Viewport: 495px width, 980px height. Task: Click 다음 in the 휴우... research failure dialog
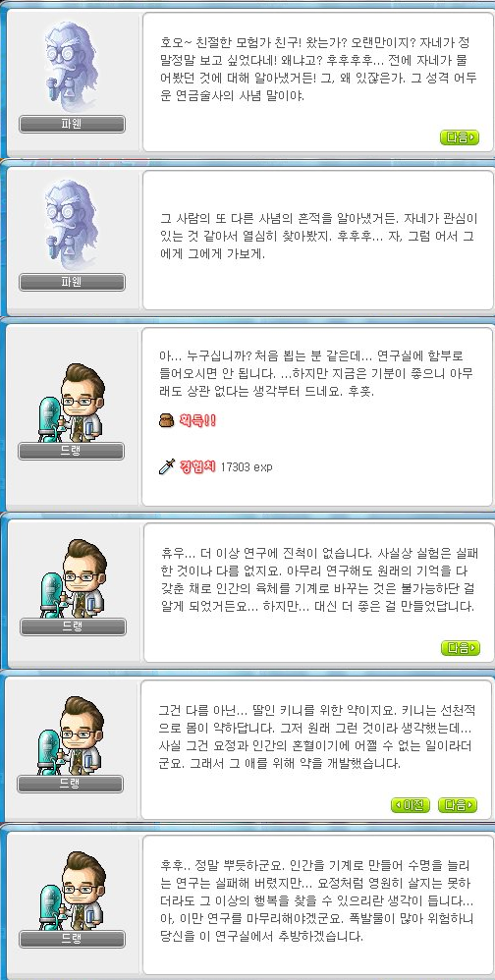460,647
